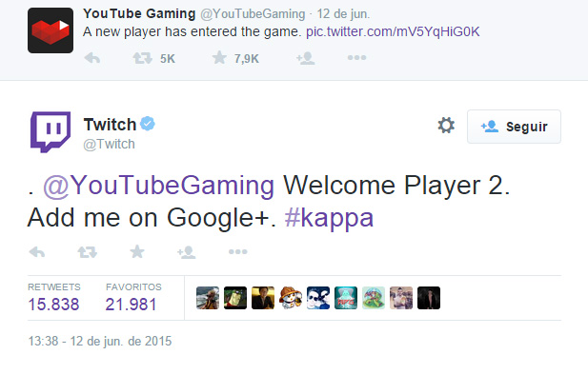Reply to the YouTube Gaming tweet
Image resolution: width=588 pixels, height=375 pixels.
92,58
